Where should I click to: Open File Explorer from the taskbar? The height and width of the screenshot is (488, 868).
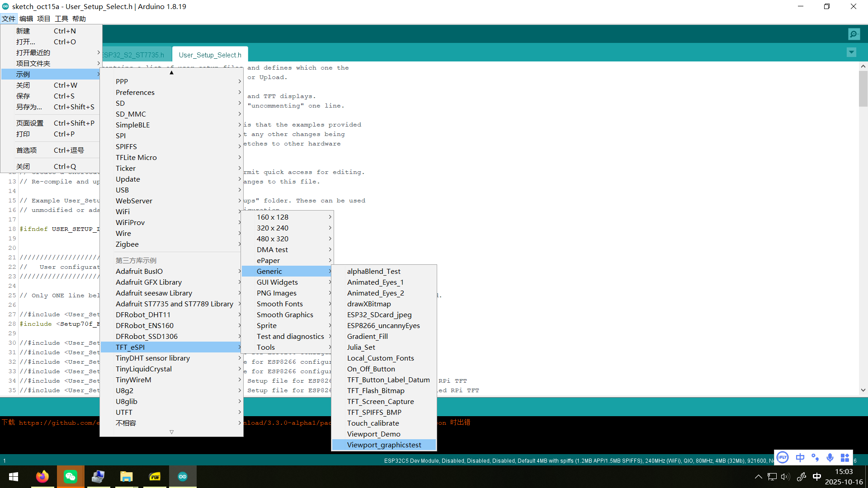point(126,477)
